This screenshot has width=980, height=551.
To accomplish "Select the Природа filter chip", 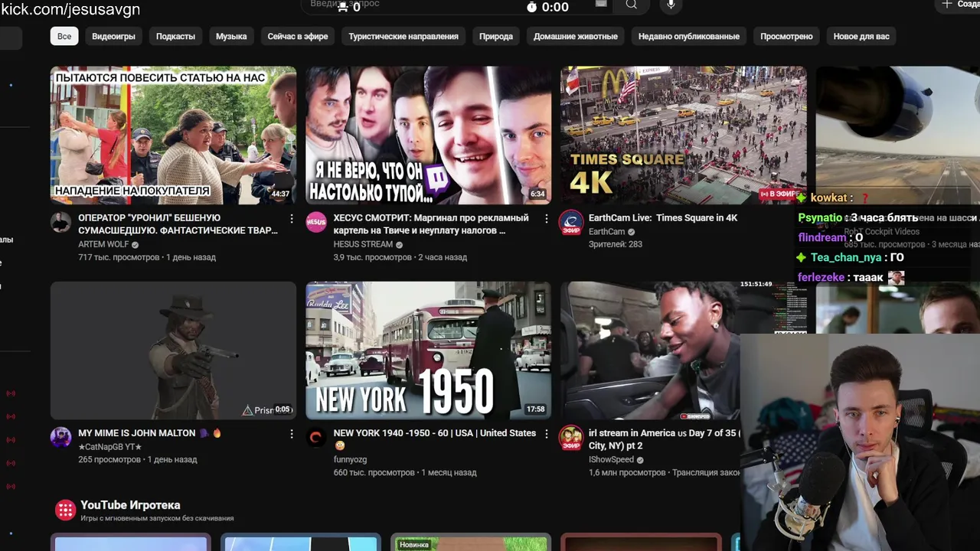I will [496, 36].
